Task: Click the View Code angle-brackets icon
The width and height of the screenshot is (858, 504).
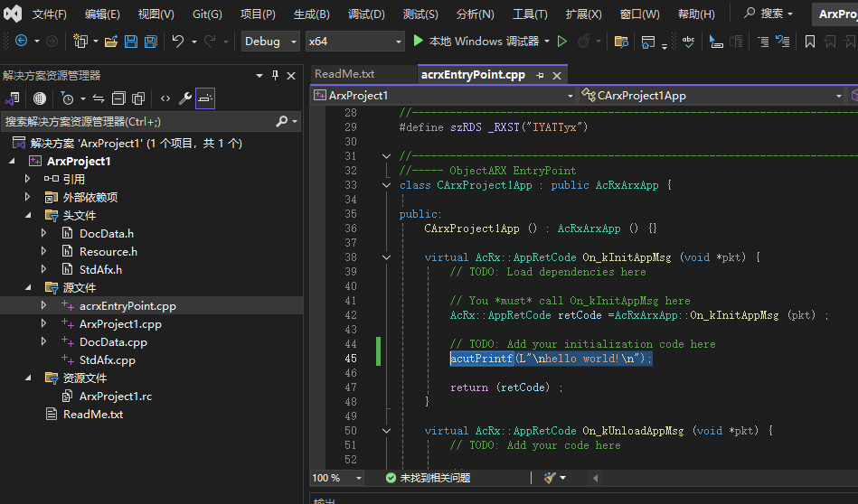Action: click(x=165, y=98)
